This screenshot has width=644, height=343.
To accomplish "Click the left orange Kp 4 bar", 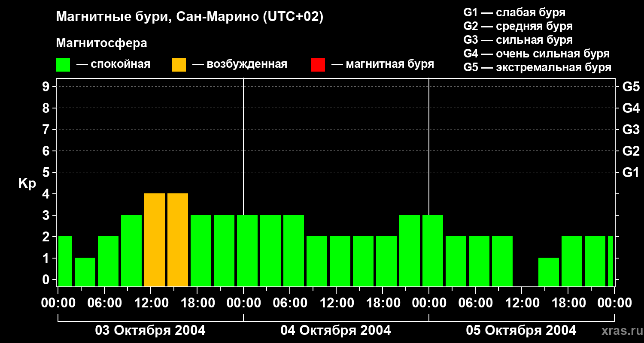I will [155, 240].
